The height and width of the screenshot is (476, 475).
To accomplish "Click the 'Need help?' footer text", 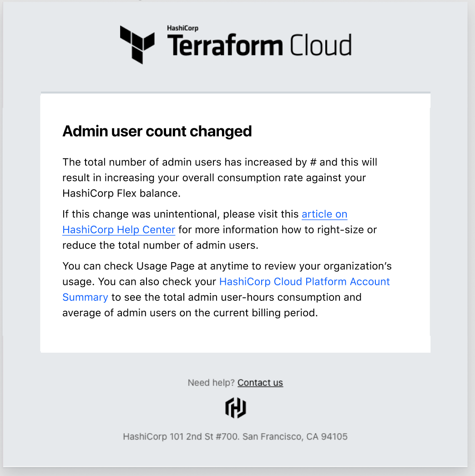I will 211,383.
